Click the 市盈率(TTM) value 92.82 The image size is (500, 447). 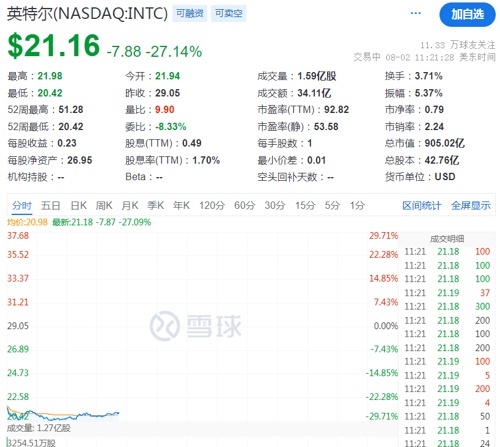[337, 109]
